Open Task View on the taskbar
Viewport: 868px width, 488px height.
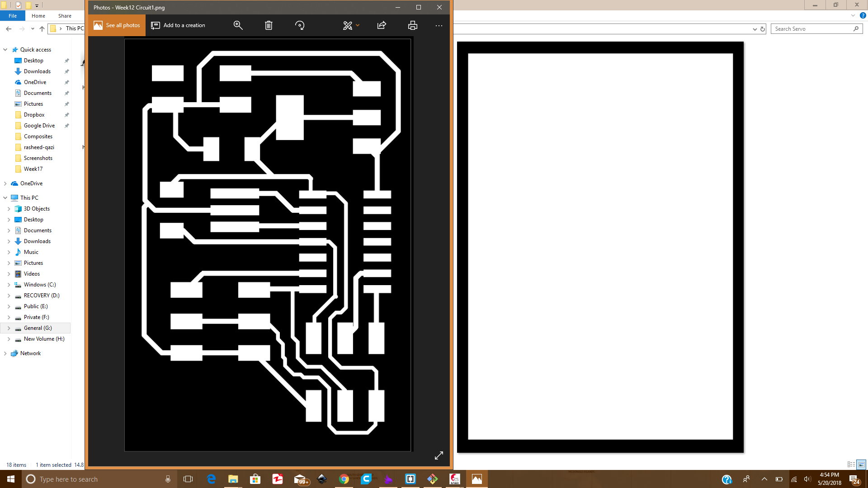tap(188, 479)
